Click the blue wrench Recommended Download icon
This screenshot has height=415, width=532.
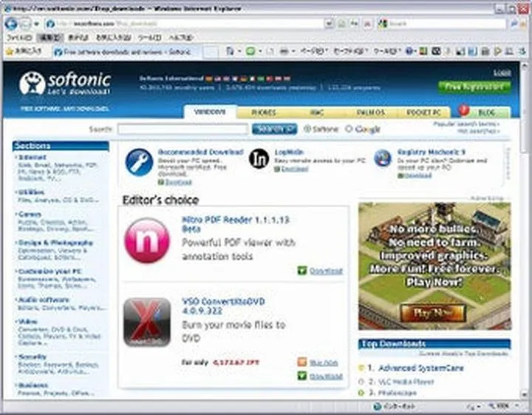[139, 162]
